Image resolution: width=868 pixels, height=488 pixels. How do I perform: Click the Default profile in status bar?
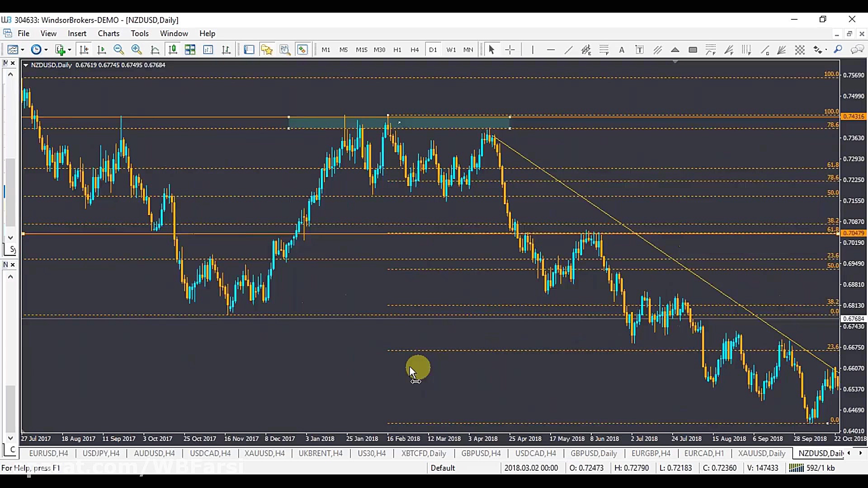[443, 468]
